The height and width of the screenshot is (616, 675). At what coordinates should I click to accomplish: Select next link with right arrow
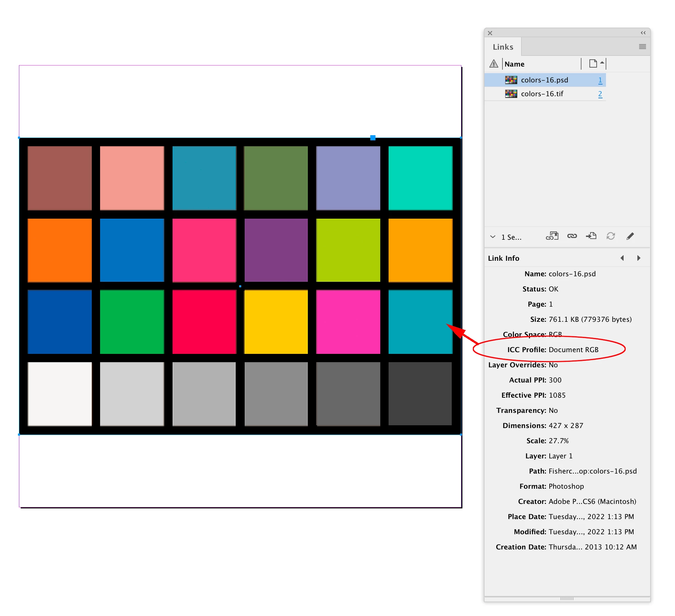coord(638,258)
